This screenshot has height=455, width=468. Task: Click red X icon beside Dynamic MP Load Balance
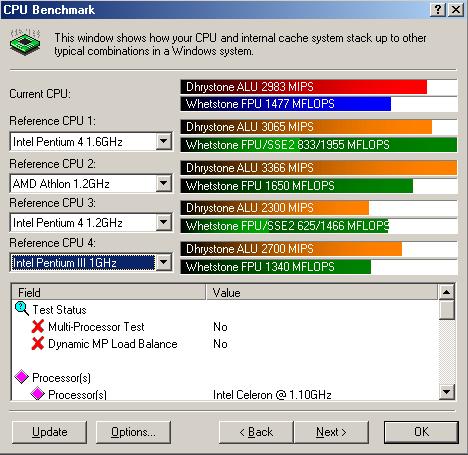(38, 343)
